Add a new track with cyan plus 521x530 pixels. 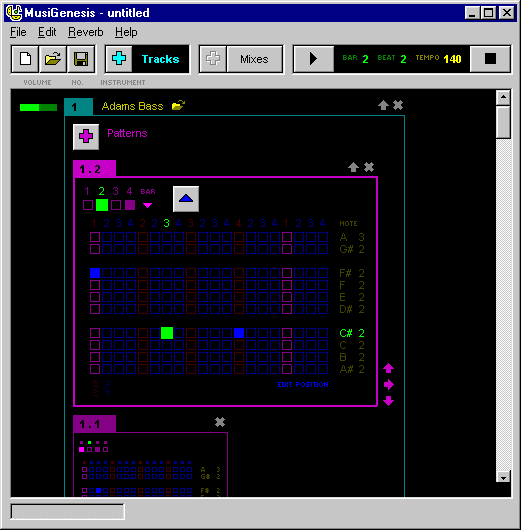[x=119, y=59]
